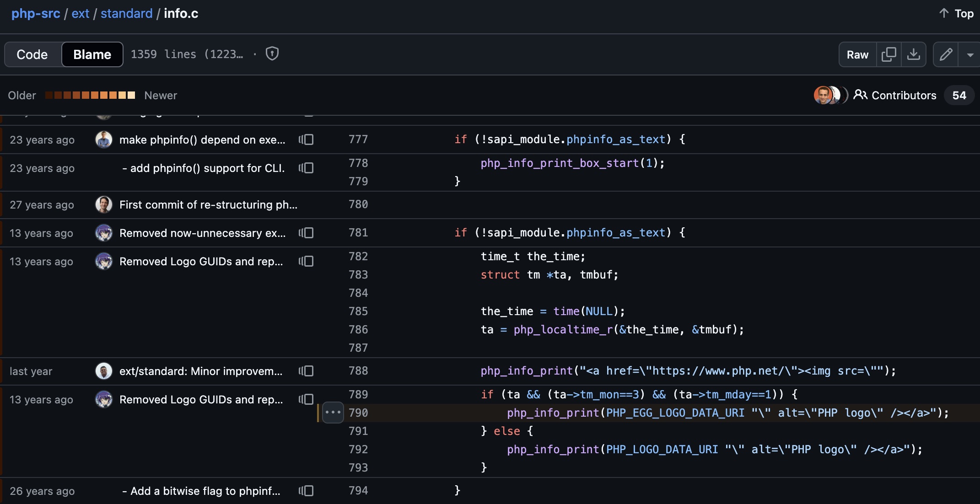
Task: Navigate to php-src repository breadcrumb
Action: pyautogui.click(x=36, y=14)
